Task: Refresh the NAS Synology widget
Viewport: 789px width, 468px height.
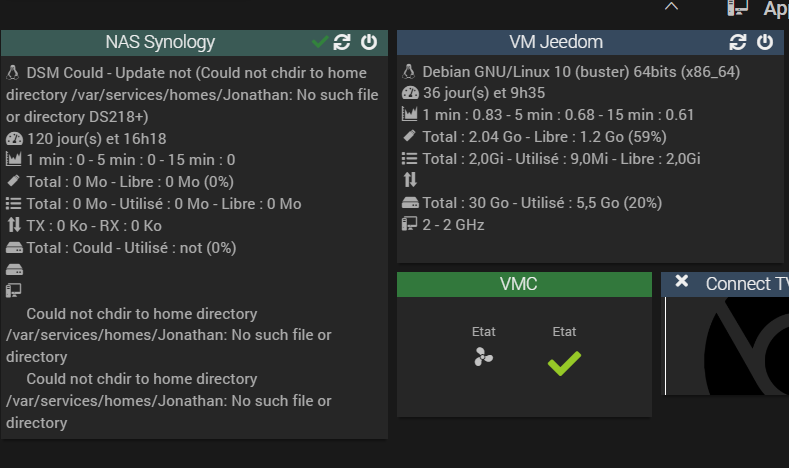Action: (343, 42)
